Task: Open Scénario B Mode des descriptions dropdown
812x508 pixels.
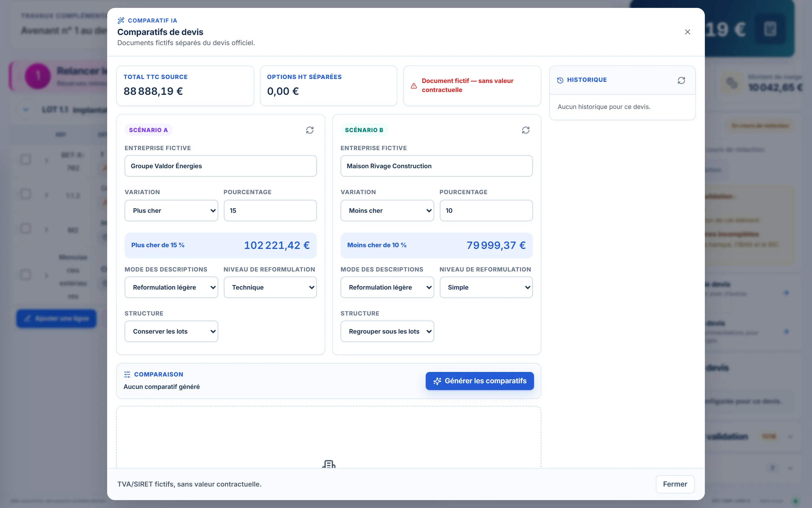Action: 387,287
